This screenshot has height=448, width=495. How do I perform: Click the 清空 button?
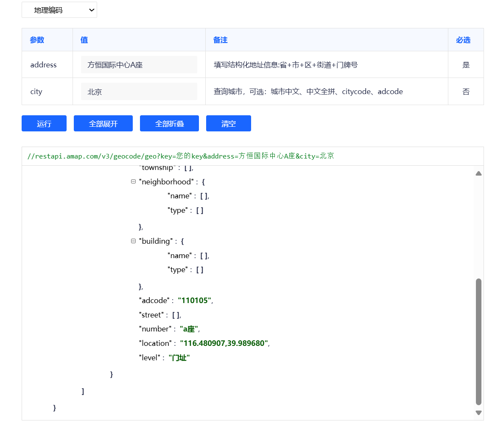click(x=229, y=123)
